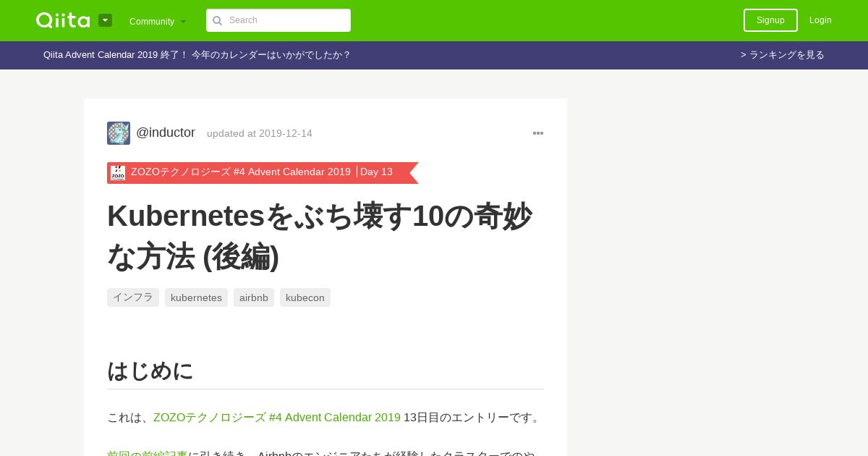Click the updated at 2019-12-14 text

[260, 133]
